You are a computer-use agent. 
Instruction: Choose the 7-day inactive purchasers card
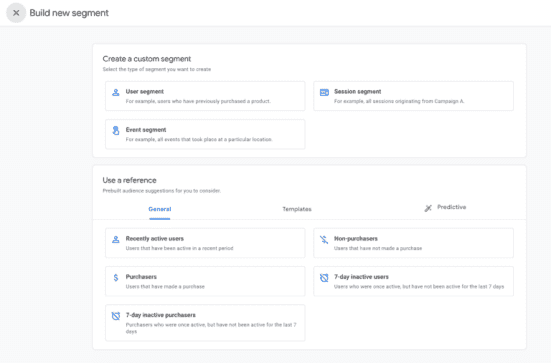pyautogui.click(x=205, y=323)
